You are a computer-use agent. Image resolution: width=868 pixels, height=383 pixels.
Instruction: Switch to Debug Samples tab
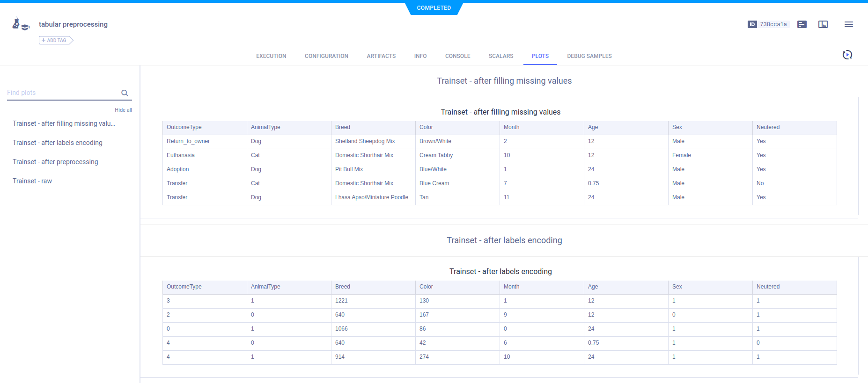[x=589, y=56]
